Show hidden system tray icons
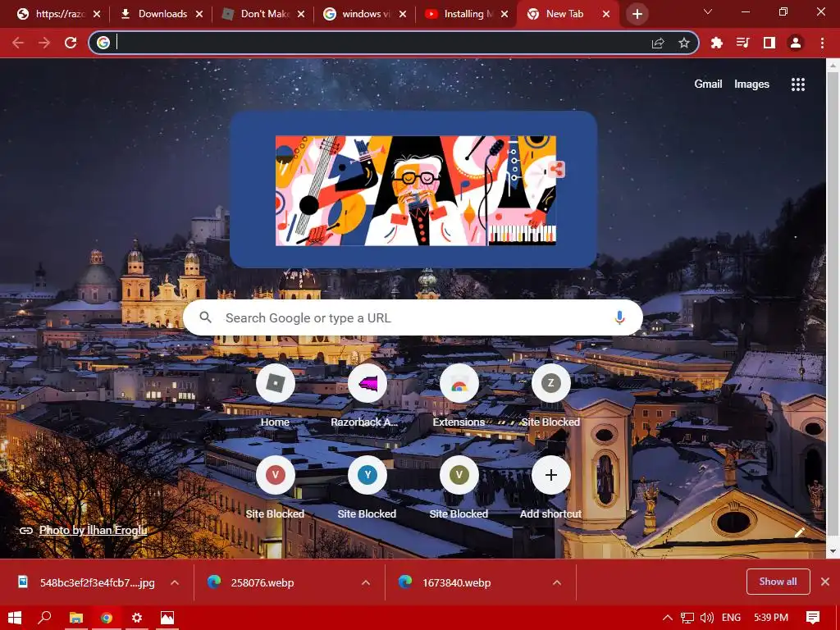The width and height of the screenshot is (840, 630). (x=667, y=618)
